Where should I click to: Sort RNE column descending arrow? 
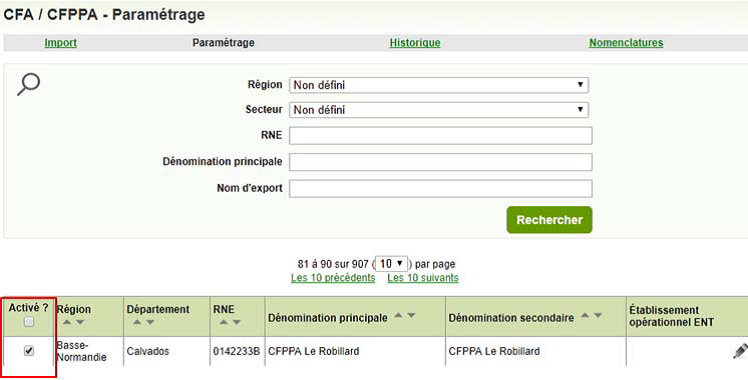[236, 322]
